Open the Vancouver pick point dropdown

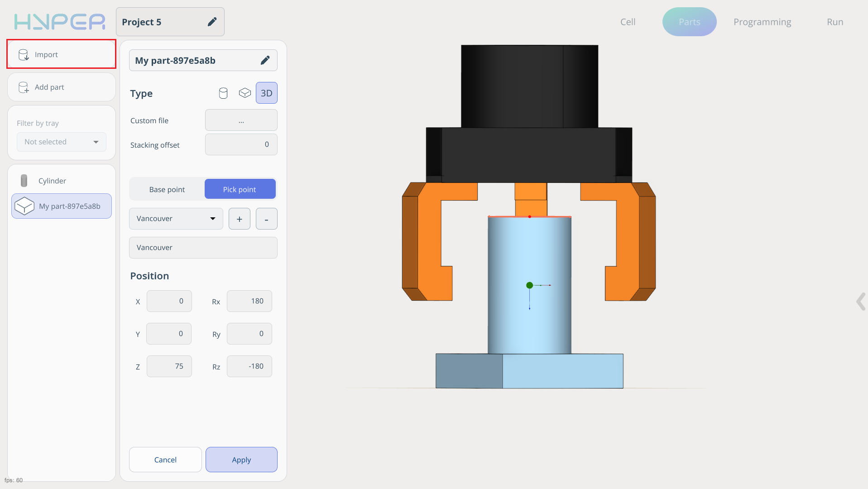[176, 219]
